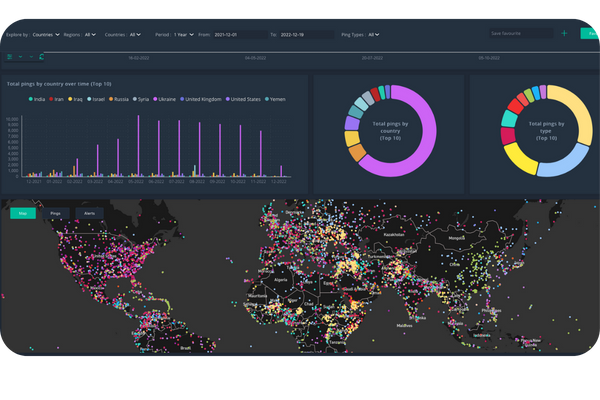Toggle Russia series in chart legend

(x=119, y=99)
